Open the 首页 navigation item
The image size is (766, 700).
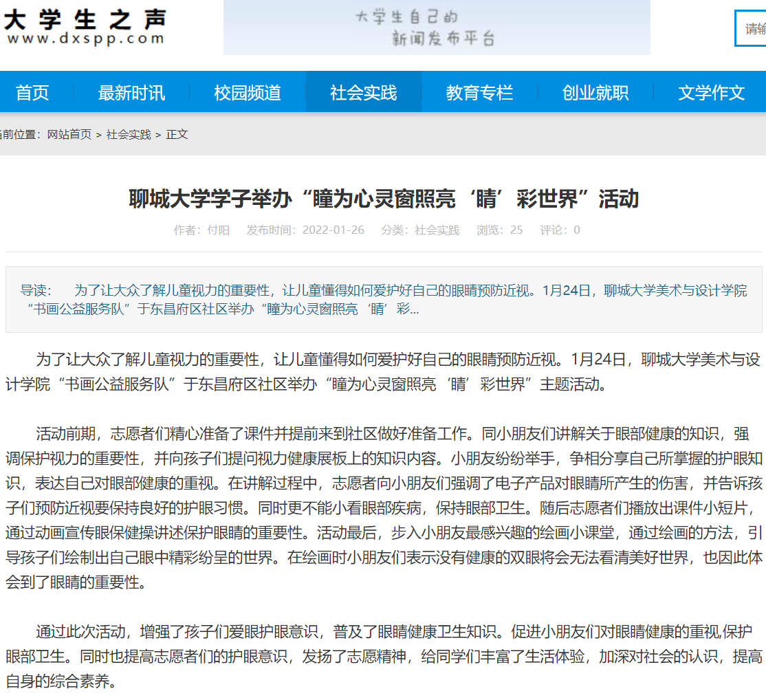(32, 92)
